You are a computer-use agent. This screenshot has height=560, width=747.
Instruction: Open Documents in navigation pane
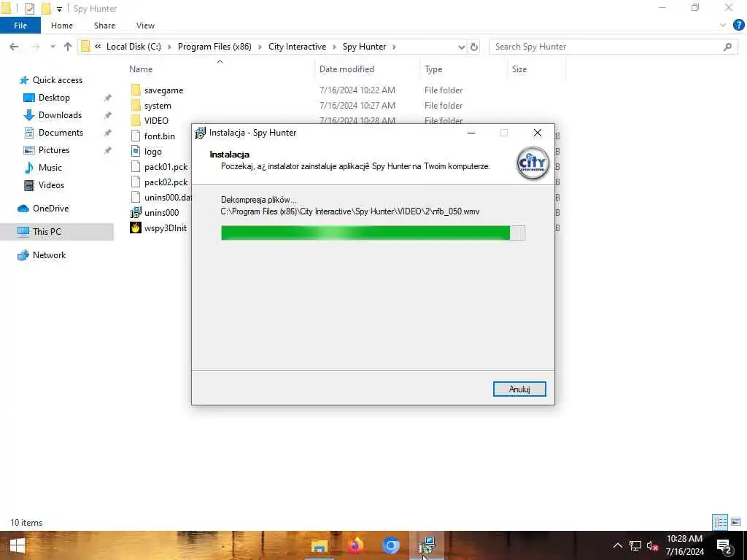pos(61,133)
